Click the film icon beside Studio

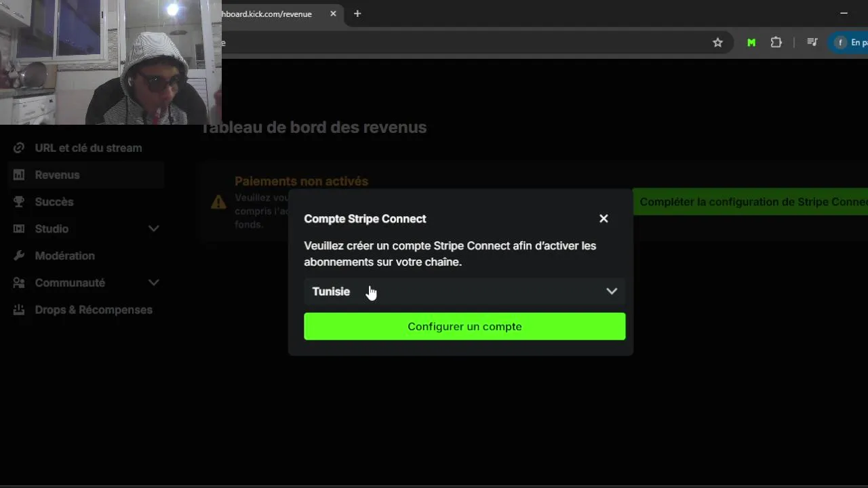(19, 229)
